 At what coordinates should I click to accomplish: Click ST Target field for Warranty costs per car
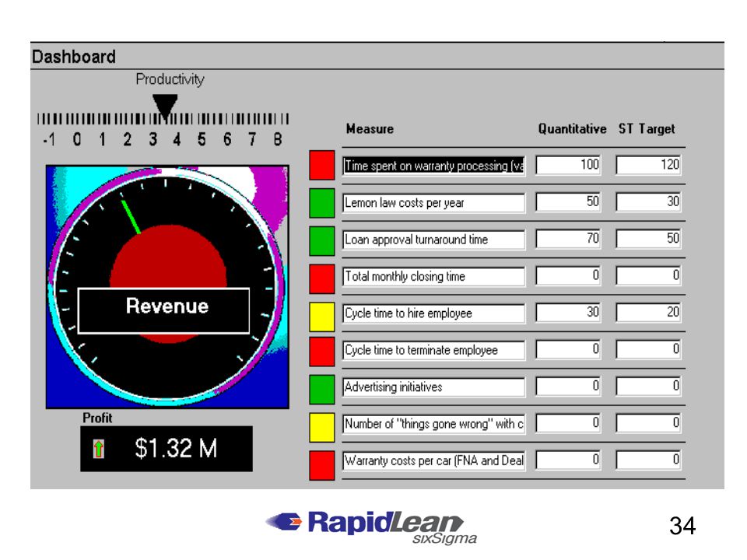648,460
